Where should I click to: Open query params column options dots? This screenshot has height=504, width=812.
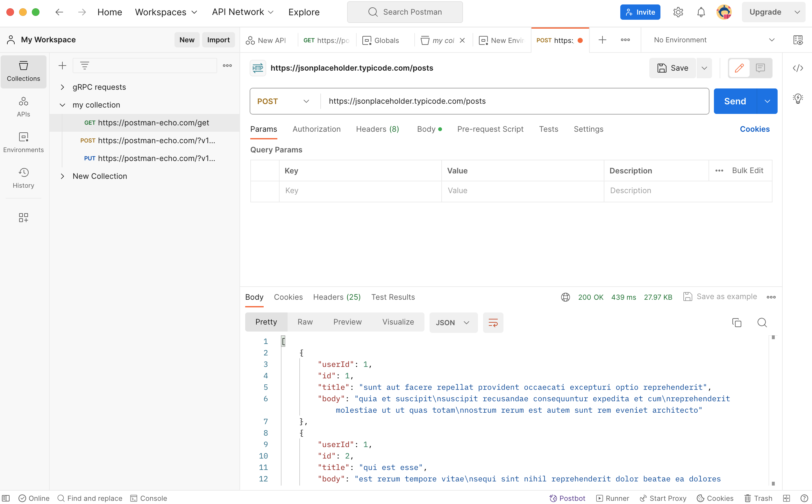tap(719, 171)
